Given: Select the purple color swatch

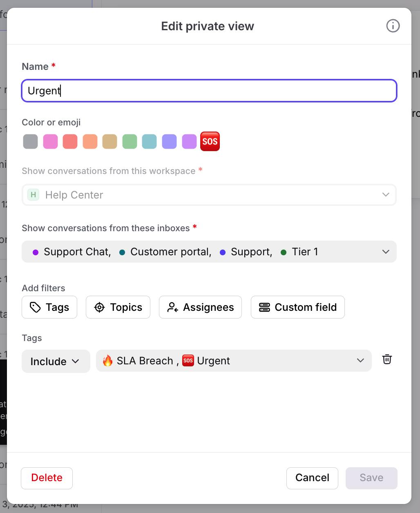Looking at the screenshot, I should coord(189,142).
